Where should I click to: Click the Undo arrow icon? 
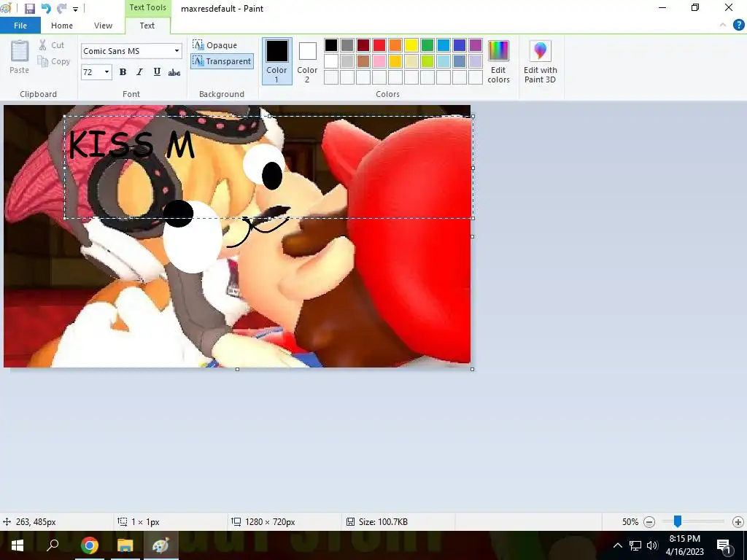pos(46,9)
